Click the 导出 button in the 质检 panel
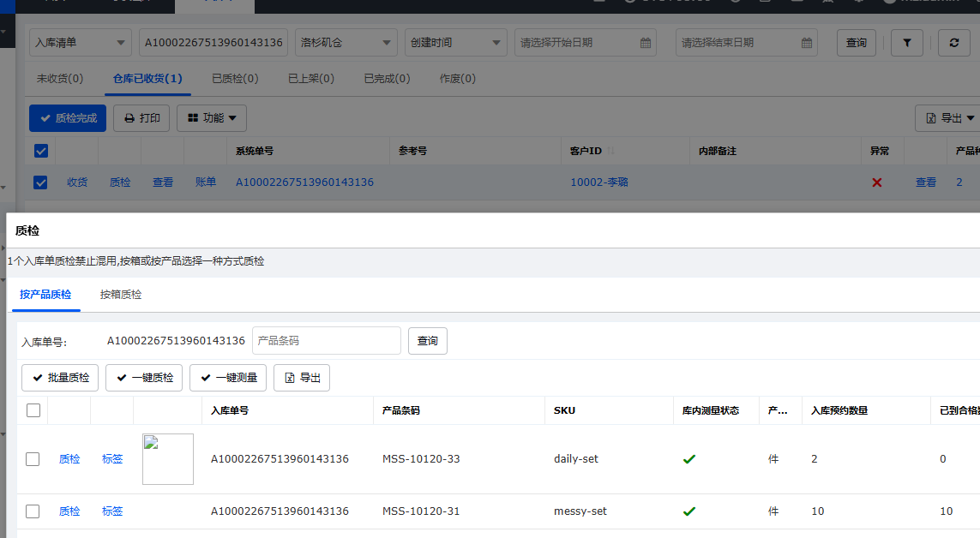 pyautogui.click(x=302, y=378)
